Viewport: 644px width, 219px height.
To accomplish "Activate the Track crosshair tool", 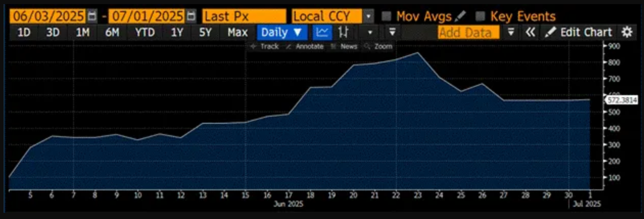I will (265, 47).
